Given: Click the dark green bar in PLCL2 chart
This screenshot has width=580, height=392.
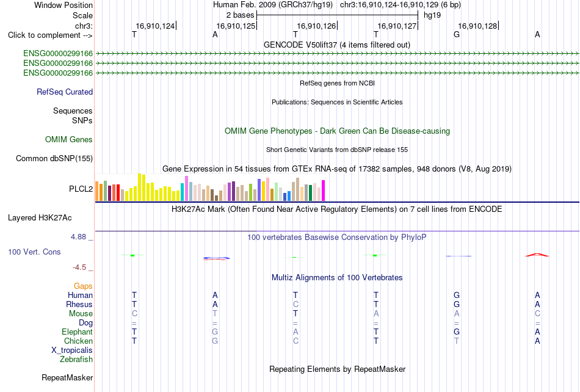Looking at the screenshot, I should click(310, 193).
